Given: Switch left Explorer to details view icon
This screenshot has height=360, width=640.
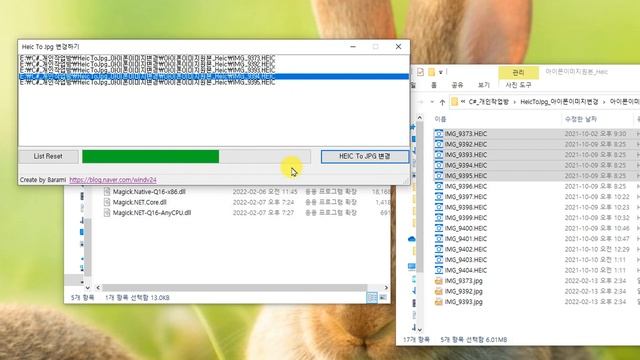Looking at the screenshot, I should coord(372,298).
